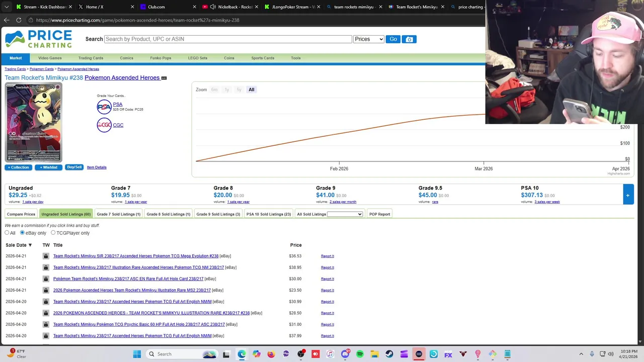
Task: Switch to JLongoPoker Stream tab
Action: (x=292, y=7)
